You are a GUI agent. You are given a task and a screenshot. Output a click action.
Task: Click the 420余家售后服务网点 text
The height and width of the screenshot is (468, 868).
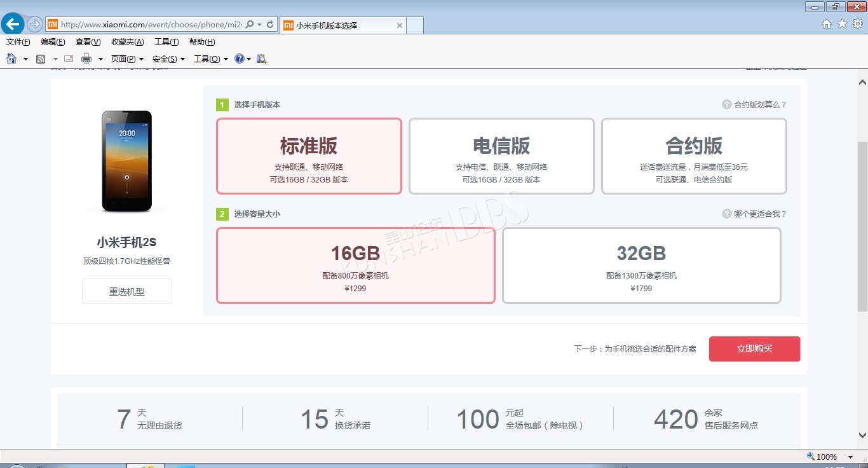pos(706,419)
